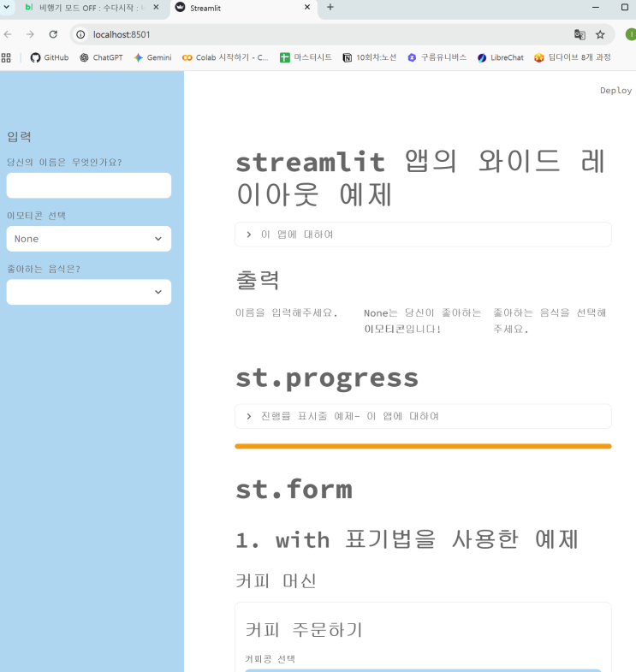Click the 입력 sidebar heading
The width and height of the screenshot is (636, 672).
pyautogui.click(x=19, y=137)
